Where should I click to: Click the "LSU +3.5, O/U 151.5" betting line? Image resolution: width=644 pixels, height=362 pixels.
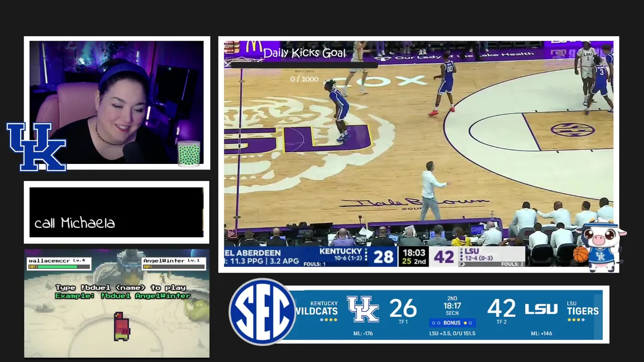point(452,333)
